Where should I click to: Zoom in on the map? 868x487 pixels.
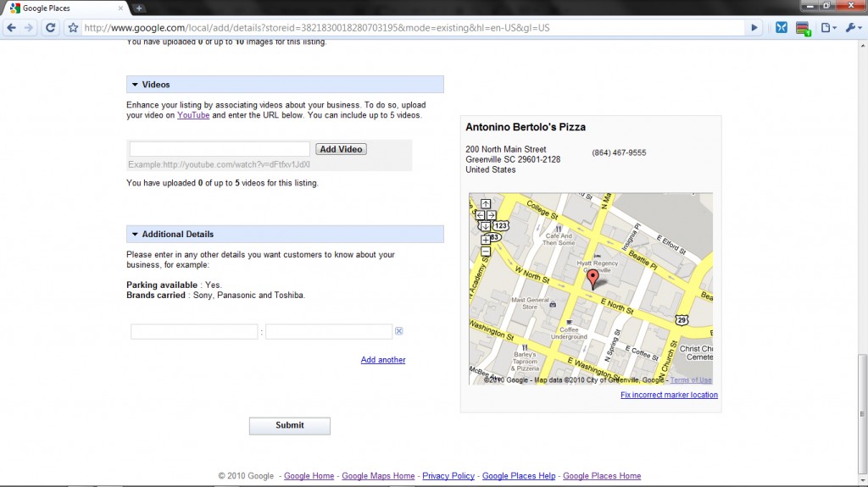[486, 241]
